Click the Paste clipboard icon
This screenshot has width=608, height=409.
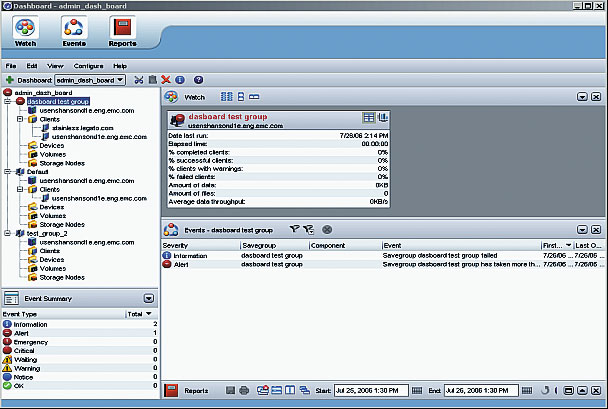click(x=152, y=80)
